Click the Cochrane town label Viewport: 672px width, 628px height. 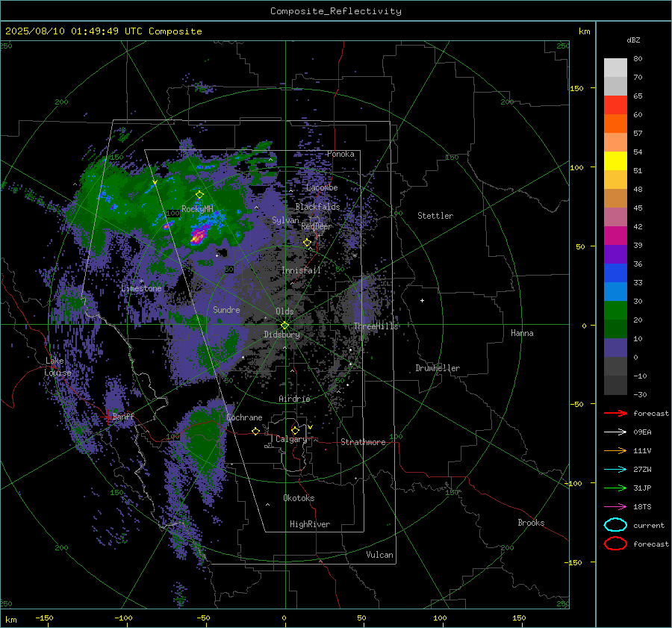[244, 417]
